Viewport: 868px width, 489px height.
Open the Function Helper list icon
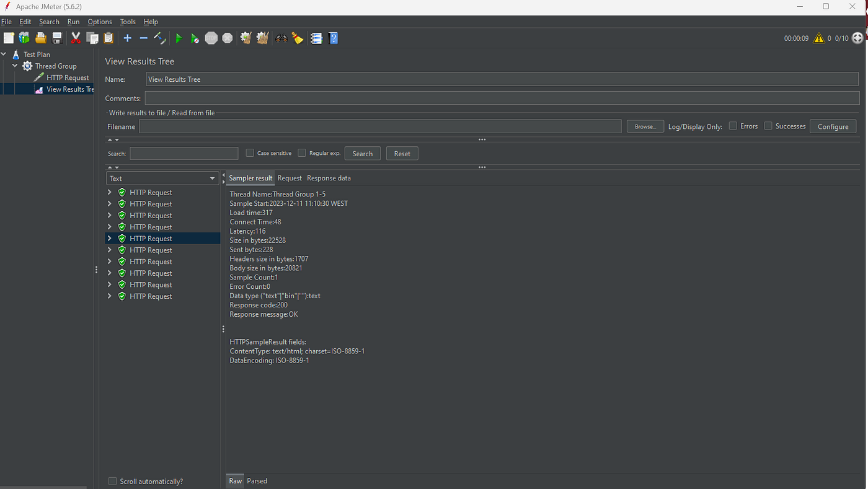tap(317, 38)
